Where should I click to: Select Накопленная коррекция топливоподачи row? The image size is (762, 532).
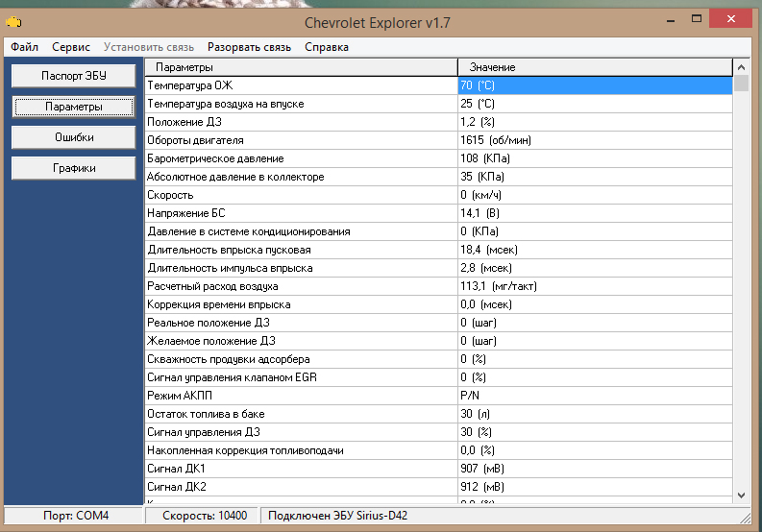pos(439,450)
